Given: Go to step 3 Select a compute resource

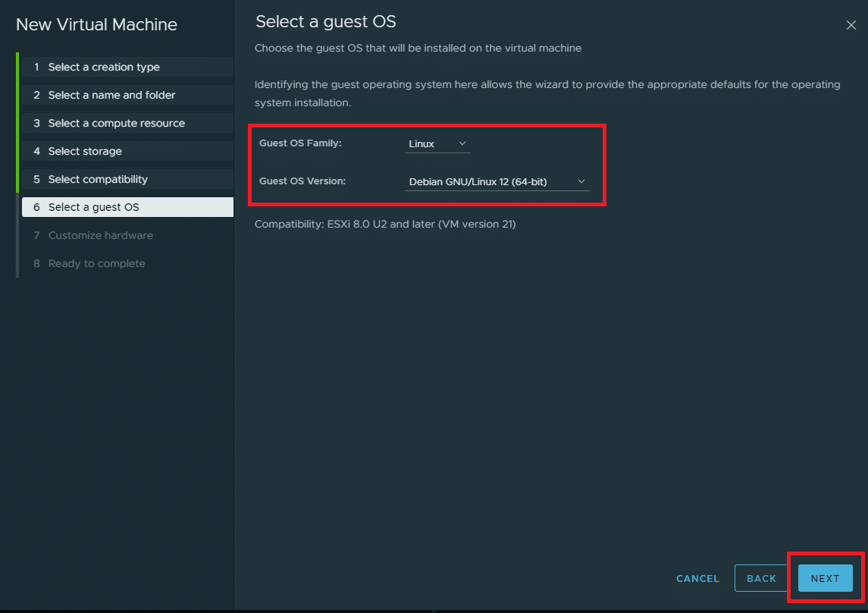Looking at the screenshot, I should coord(127,123).
